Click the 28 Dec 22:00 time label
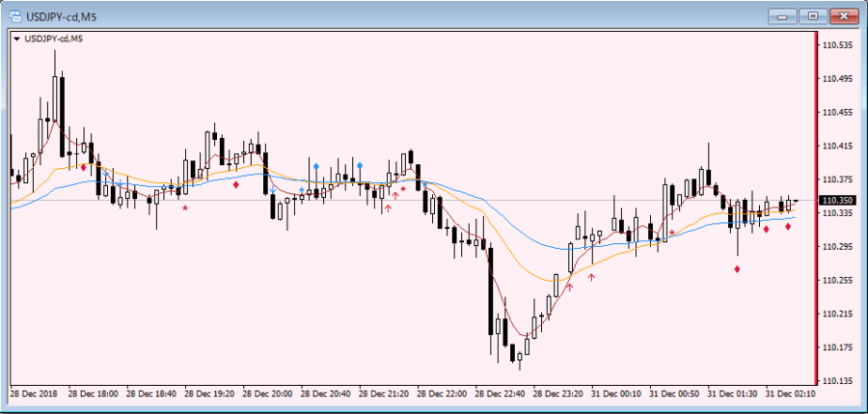This screenshot has height=414, width=868. [x=442, y=394]
